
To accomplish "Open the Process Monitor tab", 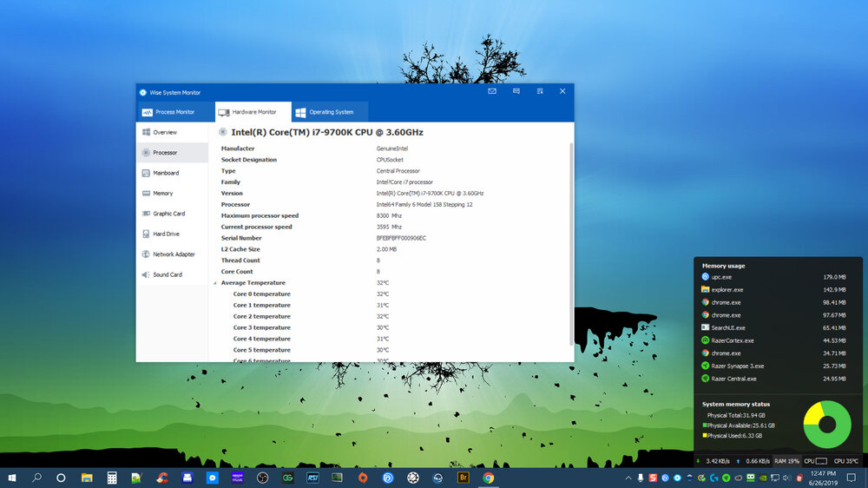I will (x=175, y=112).
